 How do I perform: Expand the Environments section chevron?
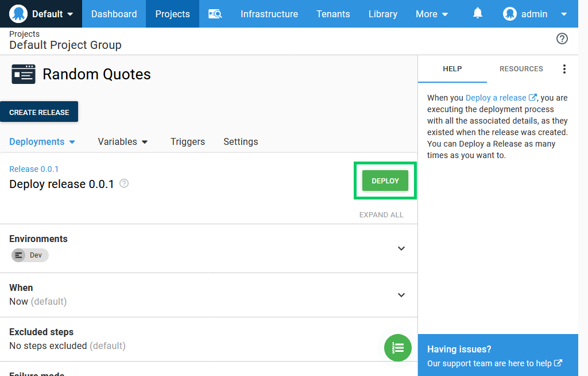(x=401, y=248)
